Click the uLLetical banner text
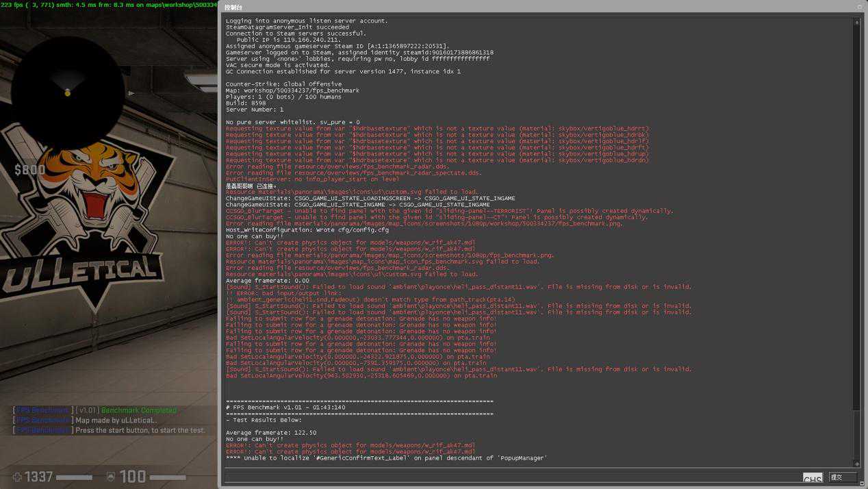The width and height of the screenshot is (868, 489). [82, 273]
